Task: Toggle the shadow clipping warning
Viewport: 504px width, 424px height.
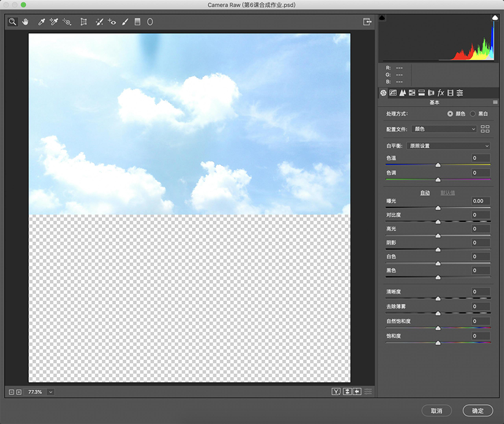Action: (382, 18)
